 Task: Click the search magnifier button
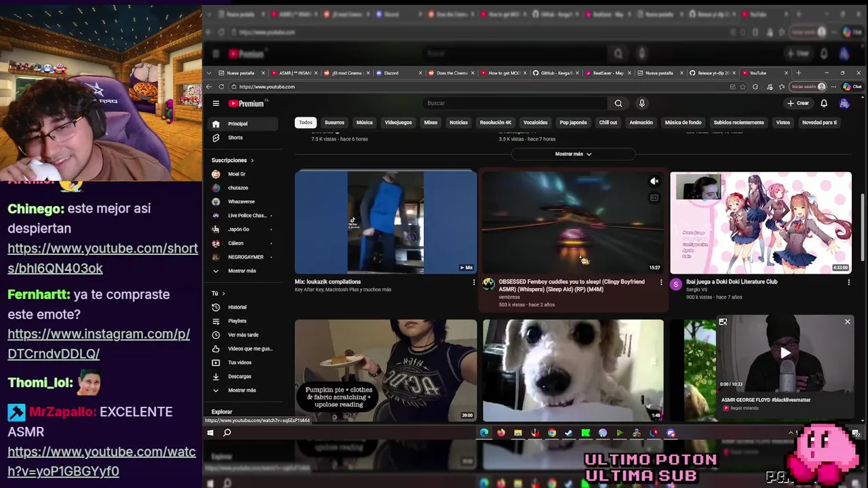point(618,103)
